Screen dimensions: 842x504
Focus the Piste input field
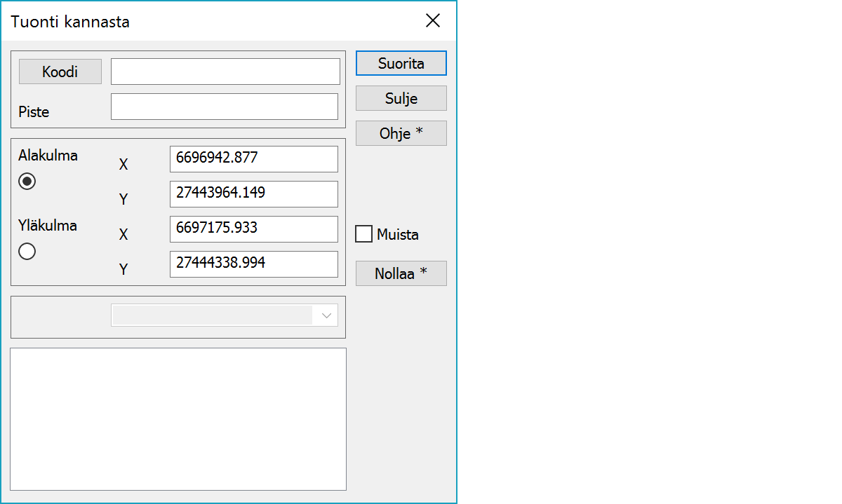(x=225, y=107)
